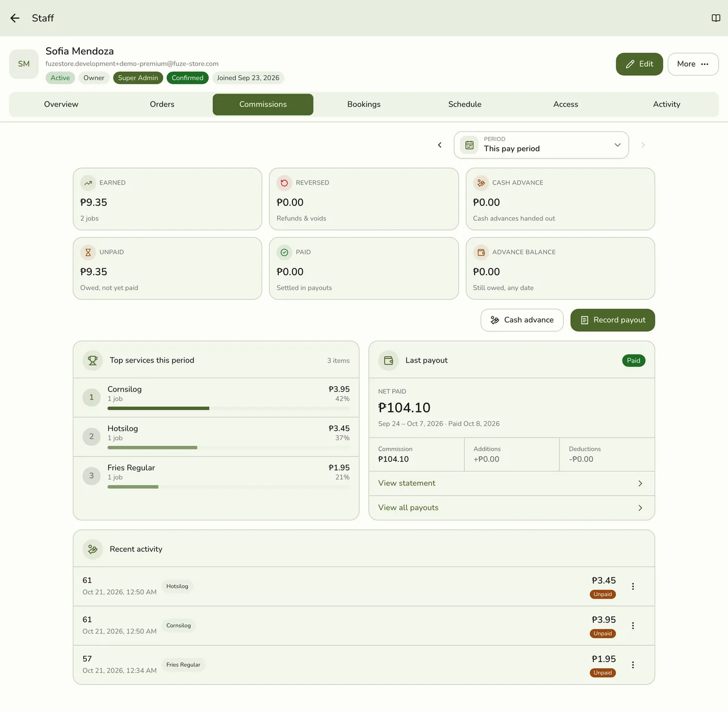728x712 pixels.
Task: Open the book icon in header
Action: pyautogui.click(x=716, y=18)
